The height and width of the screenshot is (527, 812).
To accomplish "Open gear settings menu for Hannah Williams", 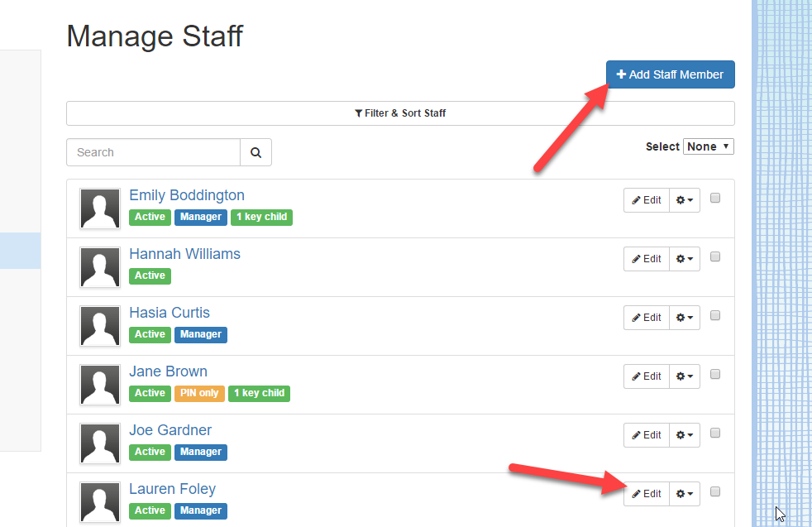I will pyautogui.click(x=685, y=259).
